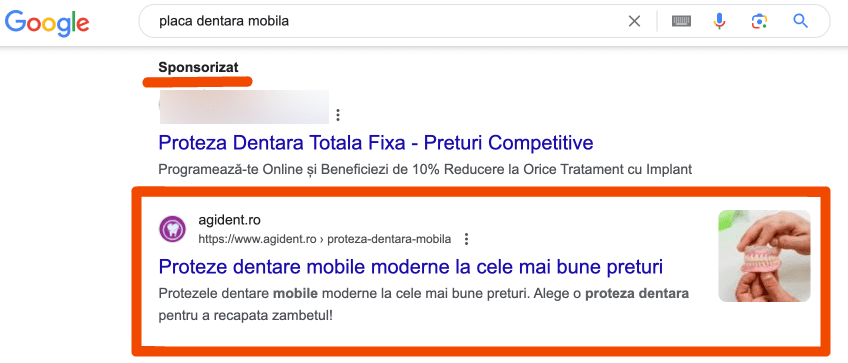Open Google Lens image search
Screen dimensions: 848x363
(759, 21)
